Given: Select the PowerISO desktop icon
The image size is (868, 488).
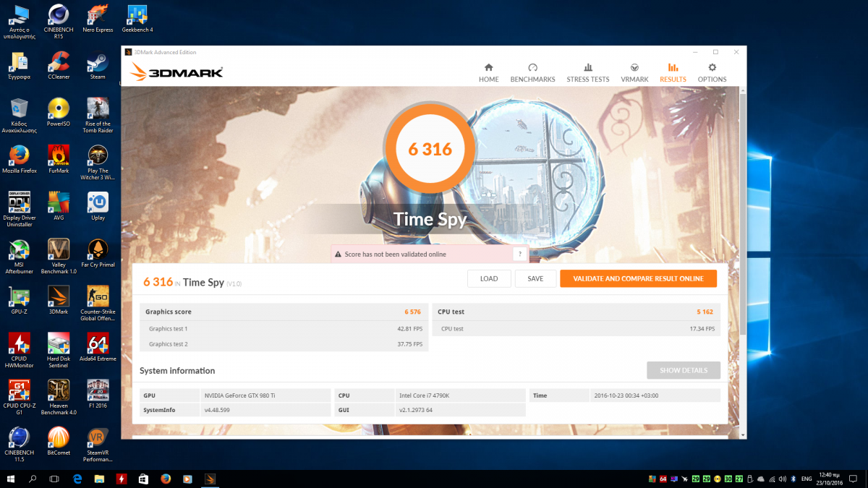Looking at the screenshot, I should (59, 113).
